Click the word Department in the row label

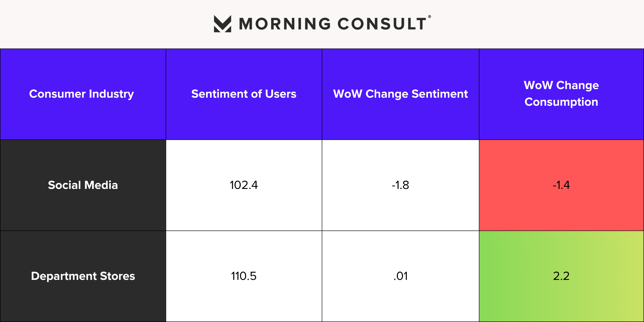[x=64, y=276]
